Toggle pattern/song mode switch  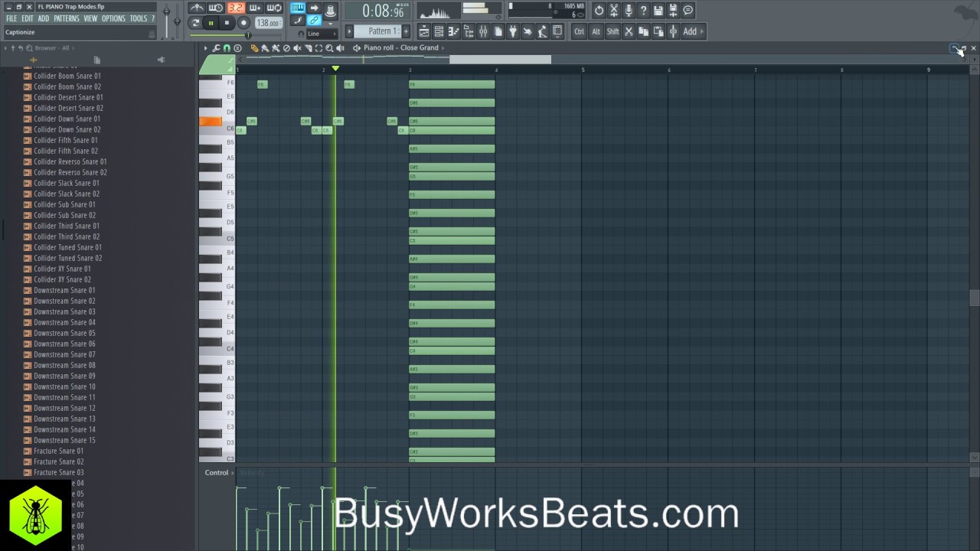[195, 23]
